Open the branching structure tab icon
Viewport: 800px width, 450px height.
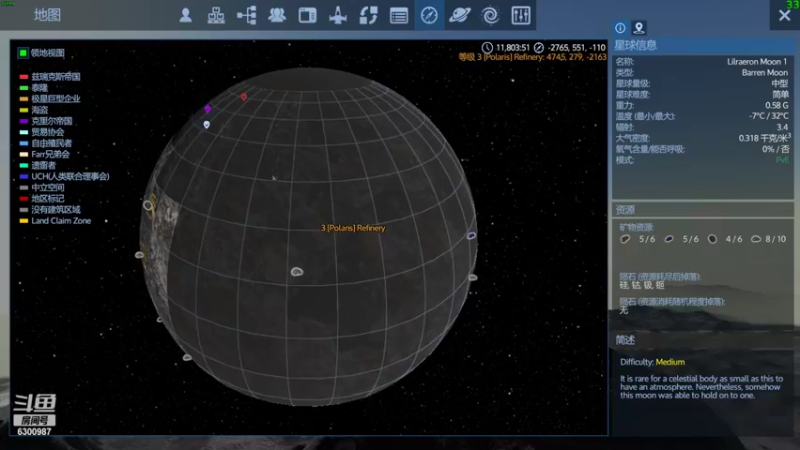tap(246, 15)
